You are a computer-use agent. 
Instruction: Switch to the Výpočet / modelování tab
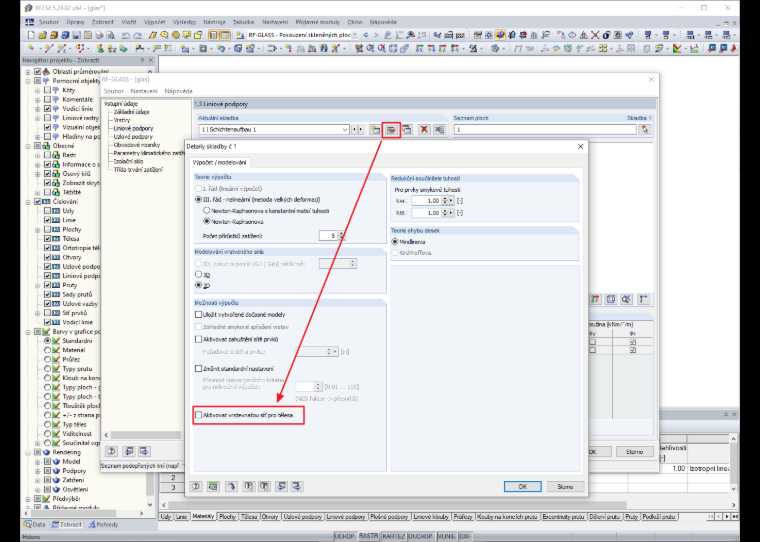pyautogui.click(x=220, y=162)
